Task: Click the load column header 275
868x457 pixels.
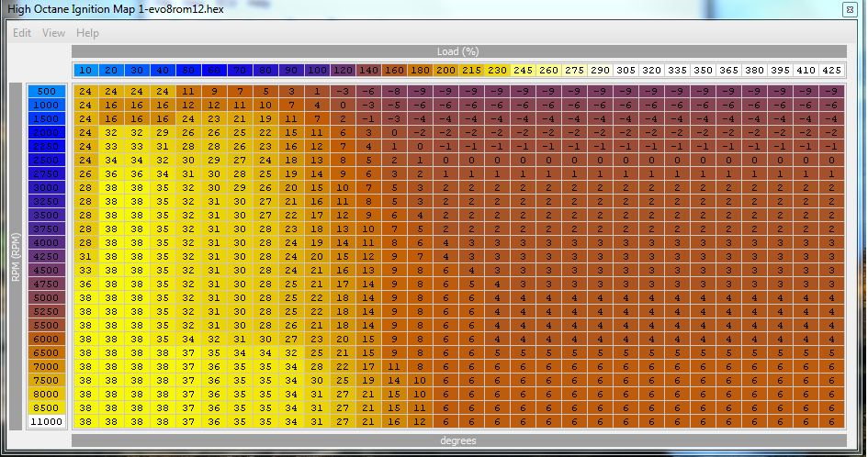Action: pos(575,71)
